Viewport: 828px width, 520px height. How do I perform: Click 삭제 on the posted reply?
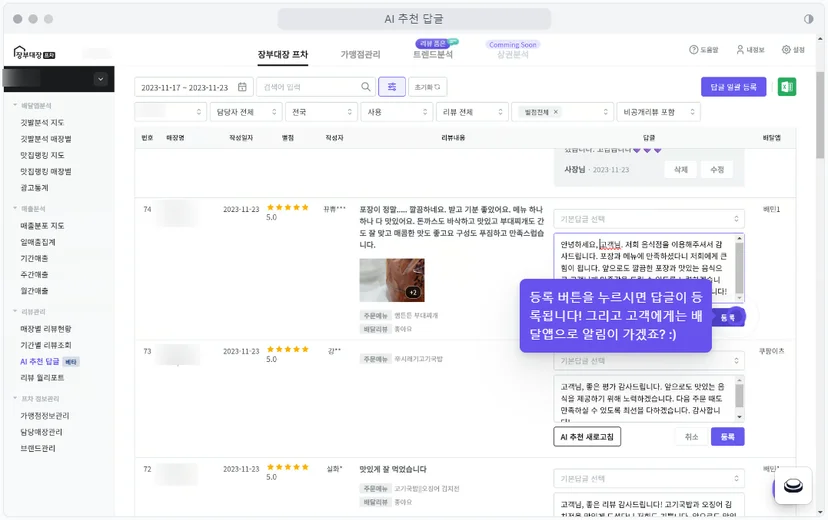click(x=681, y=169)
